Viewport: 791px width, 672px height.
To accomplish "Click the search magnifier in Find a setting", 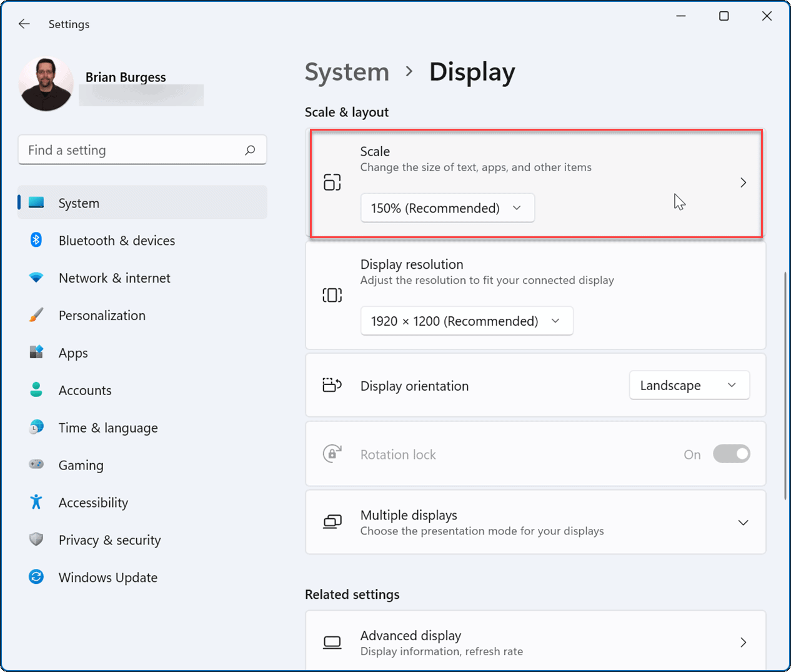I will coord(250,150).
